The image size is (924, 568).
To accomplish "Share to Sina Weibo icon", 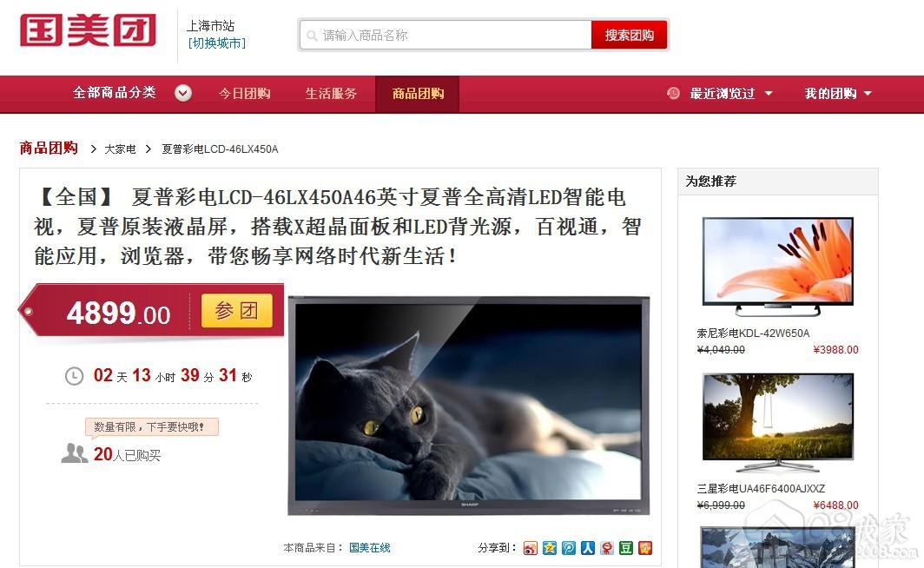I will [x=530, y=548].
